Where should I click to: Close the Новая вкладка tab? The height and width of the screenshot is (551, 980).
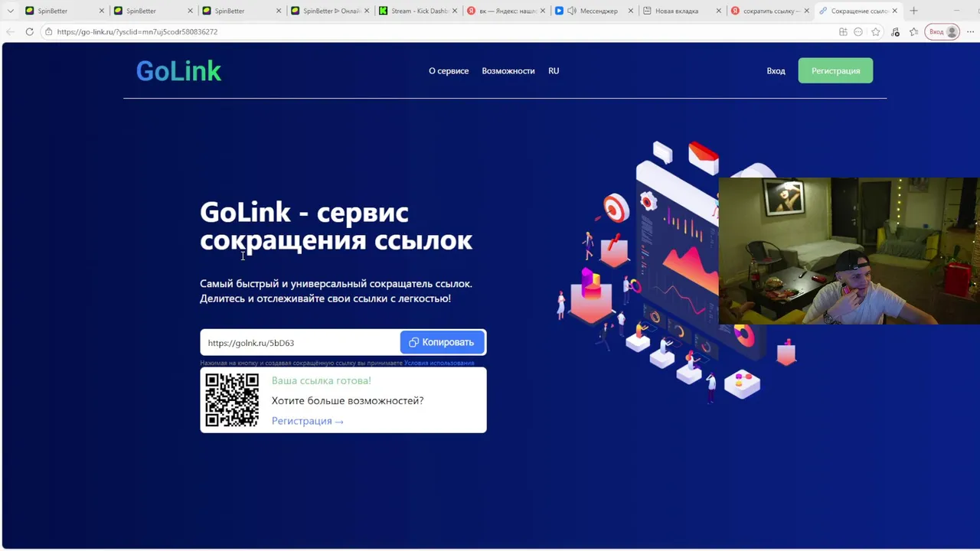click(719, 11)
